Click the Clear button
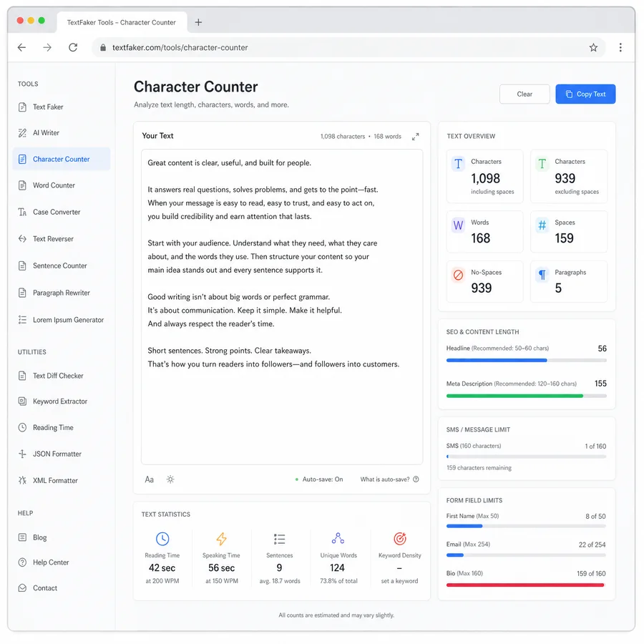Viewport: 644px width, 644px height. click(x=525, y=94)
